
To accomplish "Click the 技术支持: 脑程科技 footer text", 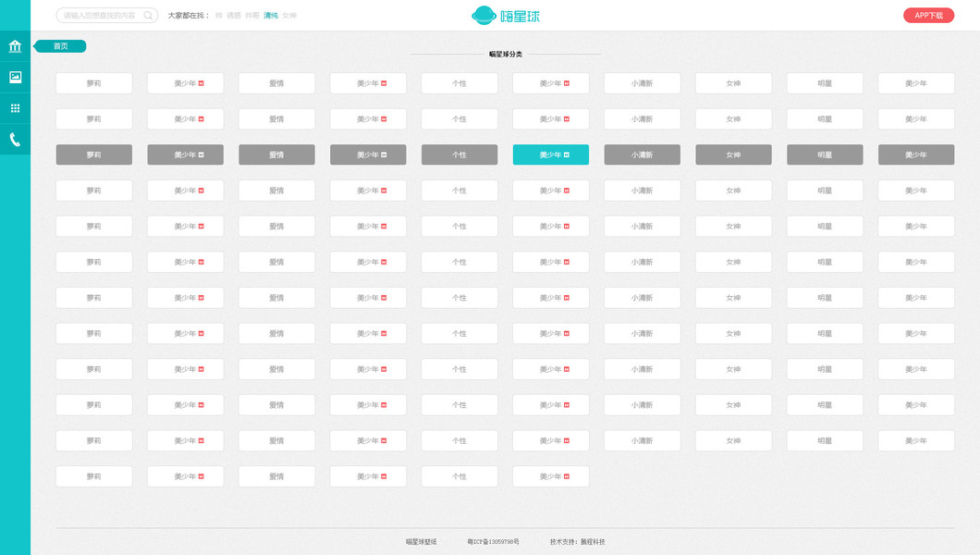I will (578, 542).
